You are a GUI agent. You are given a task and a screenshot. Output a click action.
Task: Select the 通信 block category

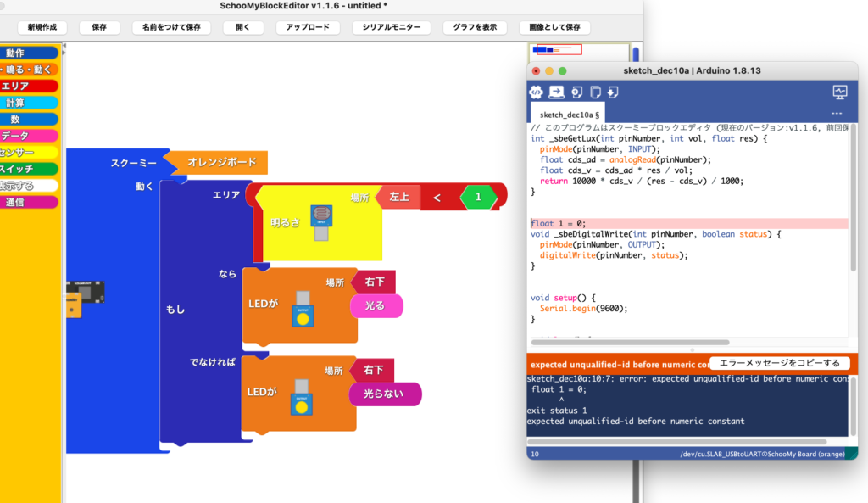(x=29, y=202)
